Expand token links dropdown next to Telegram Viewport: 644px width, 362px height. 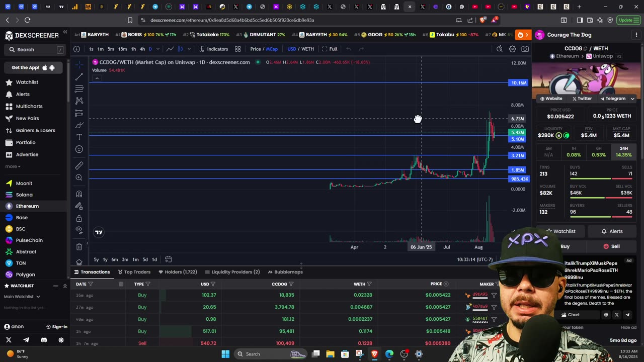[x=632, y=99]
